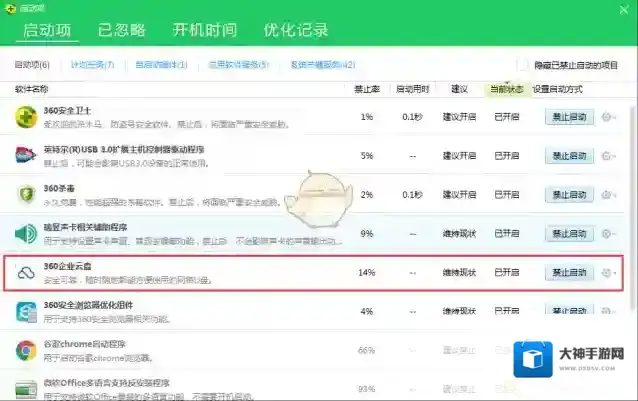Viewport: 638px width, 401px height.
Task: Click the Realtek sound card speaker icon
Action: (27, 234)
